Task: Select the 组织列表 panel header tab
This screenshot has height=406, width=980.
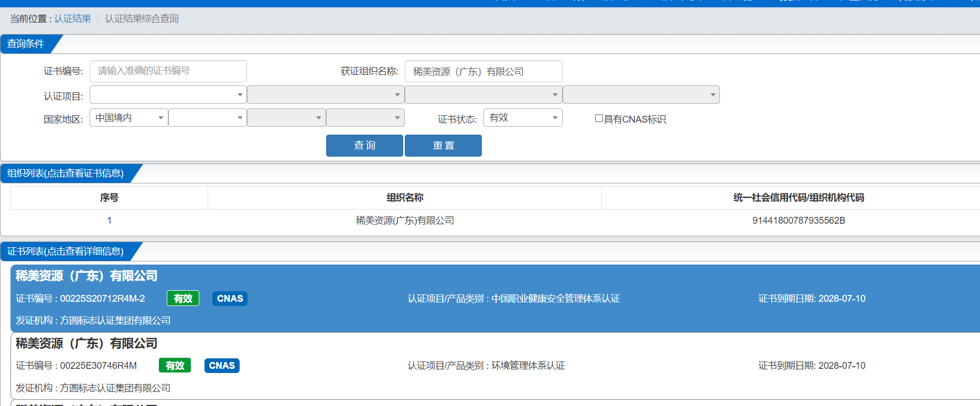Action: 66,173
